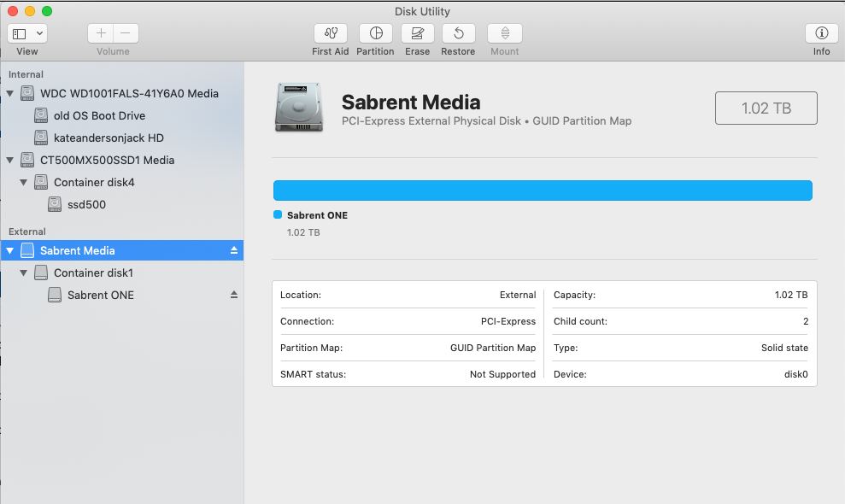Click the 1.02 TB capacity box
This screenshot has height=504, width=845.
pos(766,108)
